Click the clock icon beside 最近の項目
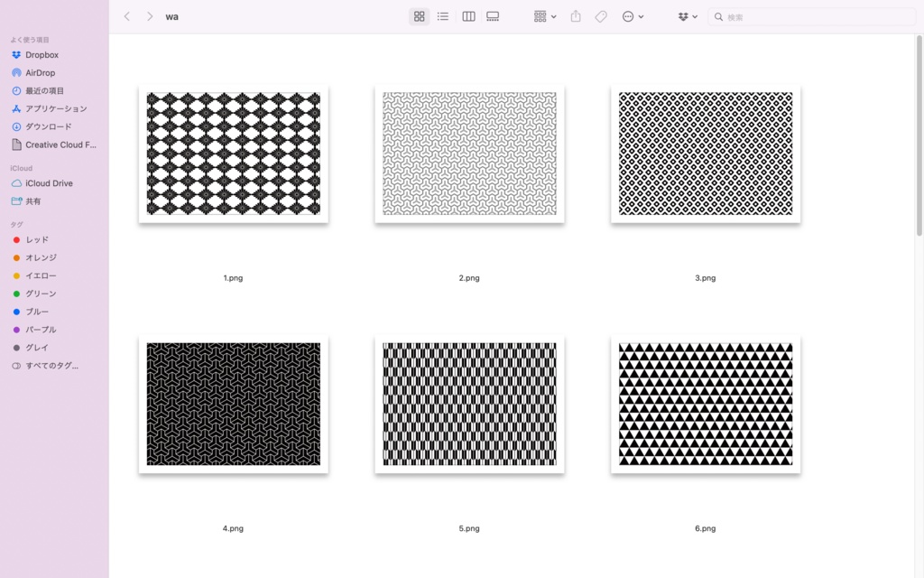 [x=16, y=91]
